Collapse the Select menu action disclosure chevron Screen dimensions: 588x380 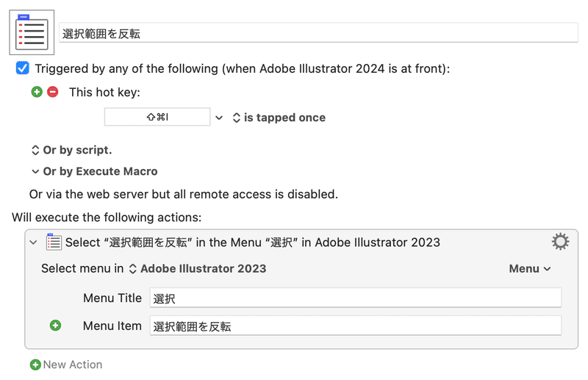pos(33,243)
